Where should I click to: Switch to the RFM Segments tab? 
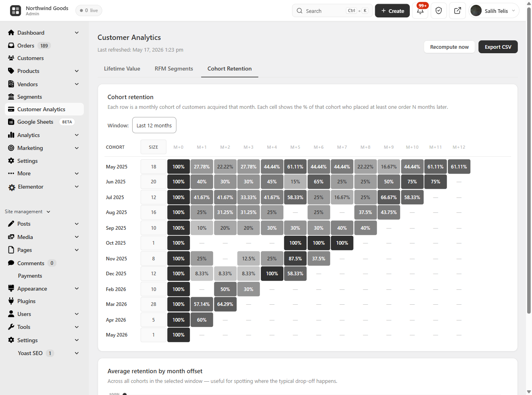pos(174,69)
